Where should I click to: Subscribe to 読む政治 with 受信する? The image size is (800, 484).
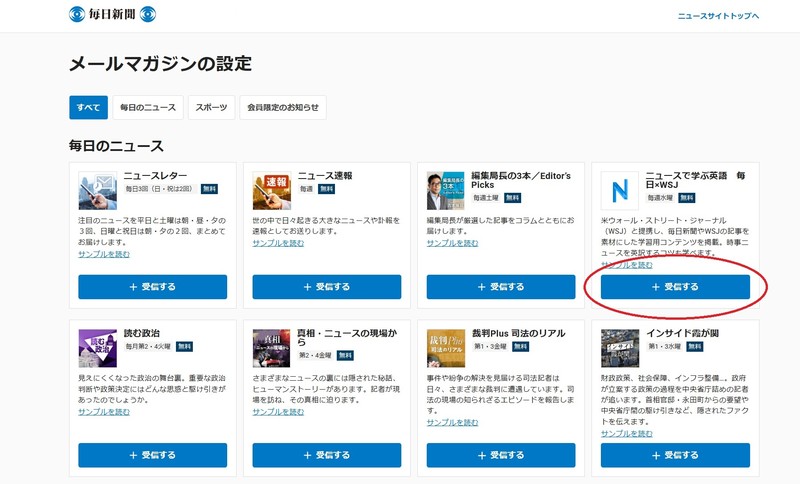pyautogui.click(x=153, y=455)
